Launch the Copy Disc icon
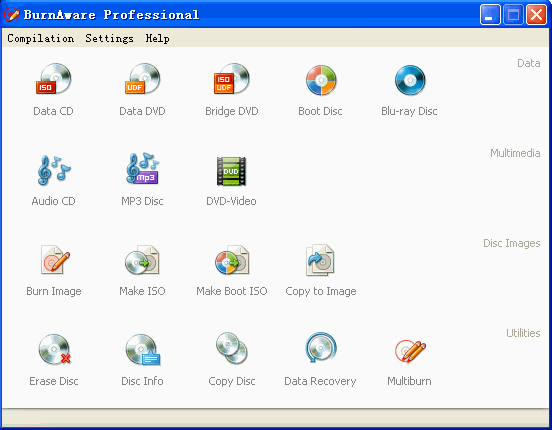 [232, 348]
